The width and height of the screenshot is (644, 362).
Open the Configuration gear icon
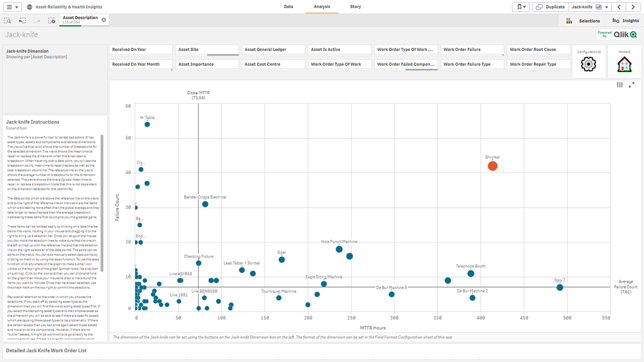[589, 64]
